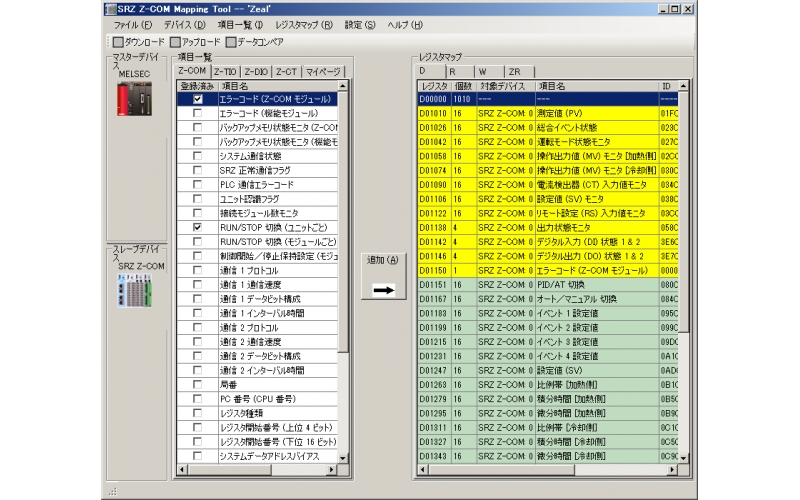The width and height of the screenshot is (800, 500).
Task: Click register map scroll right arrow
Action: 672,469
